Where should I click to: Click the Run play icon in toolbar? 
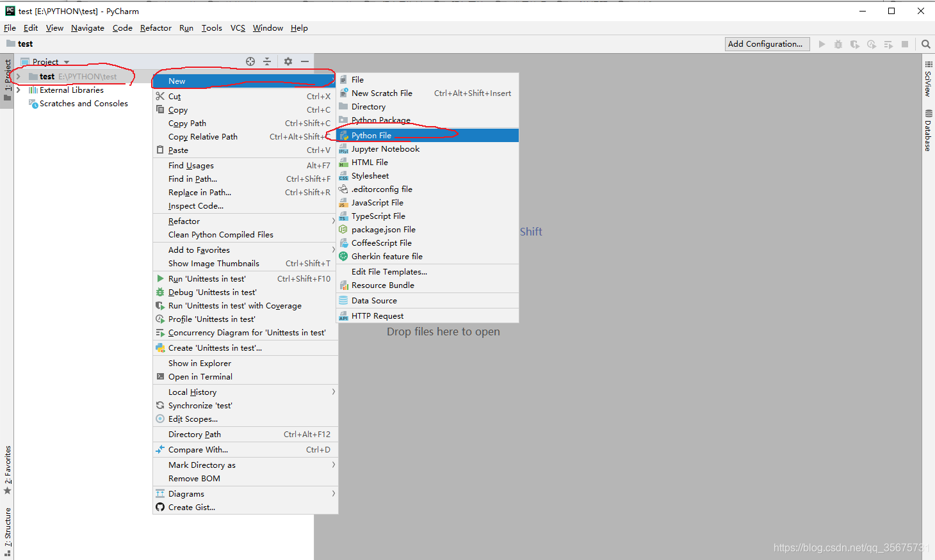point(822,44)
